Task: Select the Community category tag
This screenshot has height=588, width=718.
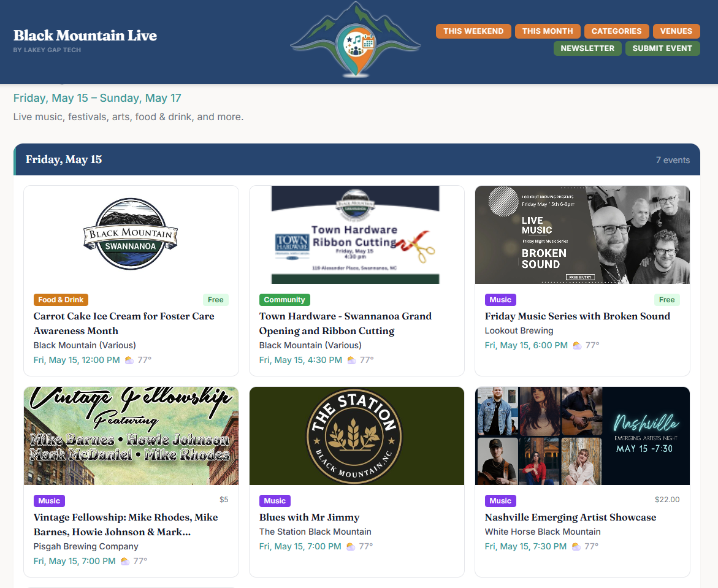Action: (285, 300)
